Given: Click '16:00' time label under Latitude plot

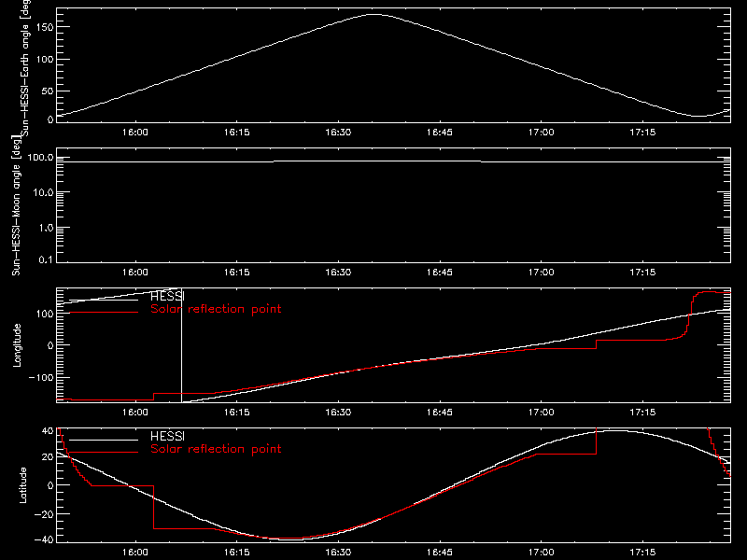Looking at the screenshot, I should point(135,552).
